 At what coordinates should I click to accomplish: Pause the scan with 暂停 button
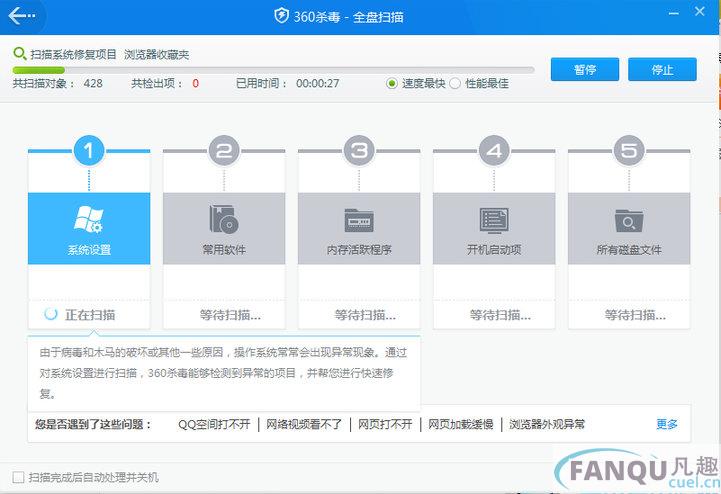coord(585,69)
